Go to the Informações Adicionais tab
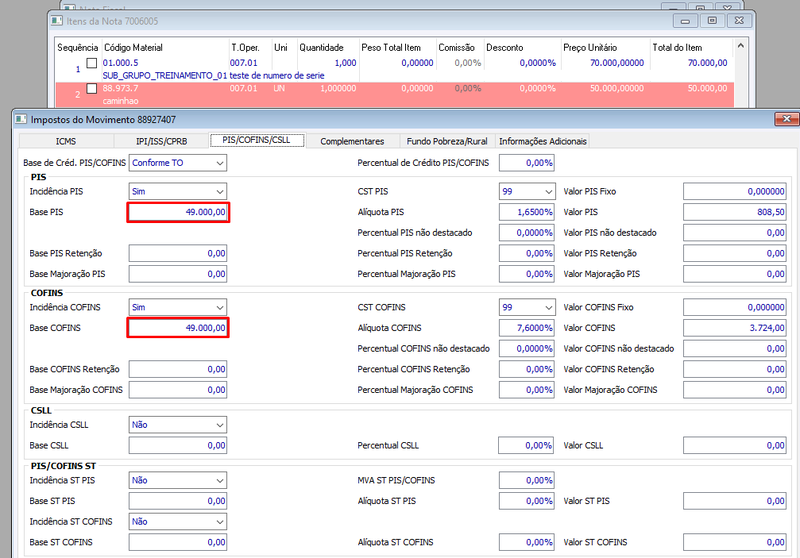The width and height of the screenshot is (800, 558). pyautogui.click(x=542, y=141)
